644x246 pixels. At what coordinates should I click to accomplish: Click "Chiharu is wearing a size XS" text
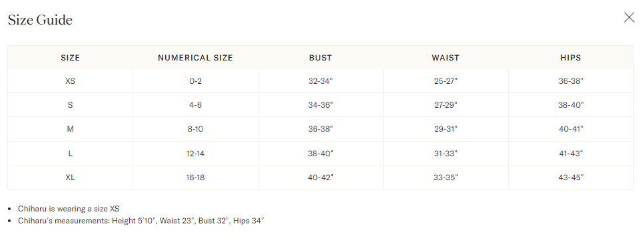point(69,209)
